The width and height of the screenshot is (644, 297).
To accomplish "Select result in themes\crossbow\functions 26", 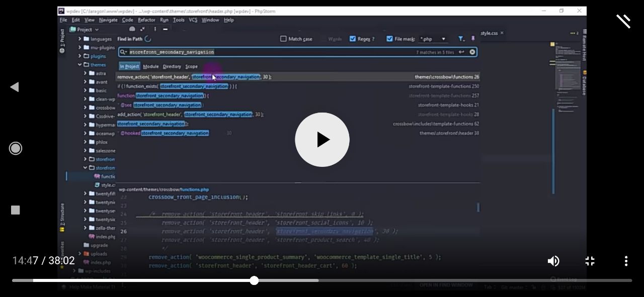I will 298,77.
